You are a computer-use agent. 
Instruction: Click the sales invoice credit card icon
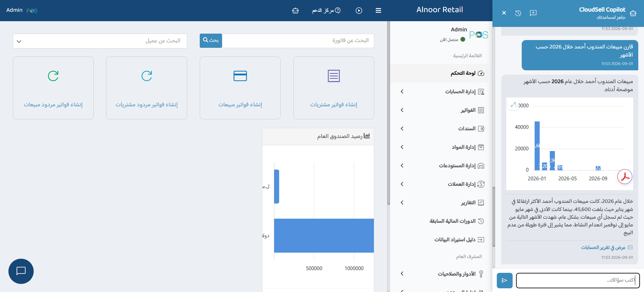pos(240,76)
